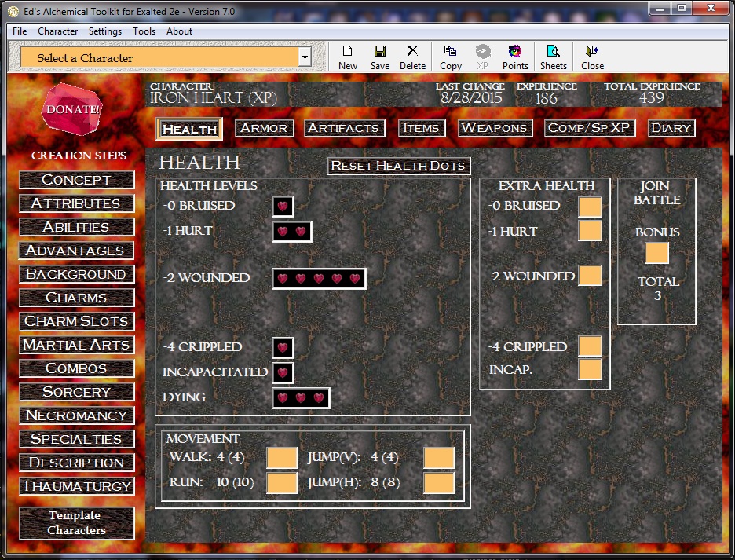Switch to the Items tab
The height and width of the screenshot is (560, 735).
[422, 128]
